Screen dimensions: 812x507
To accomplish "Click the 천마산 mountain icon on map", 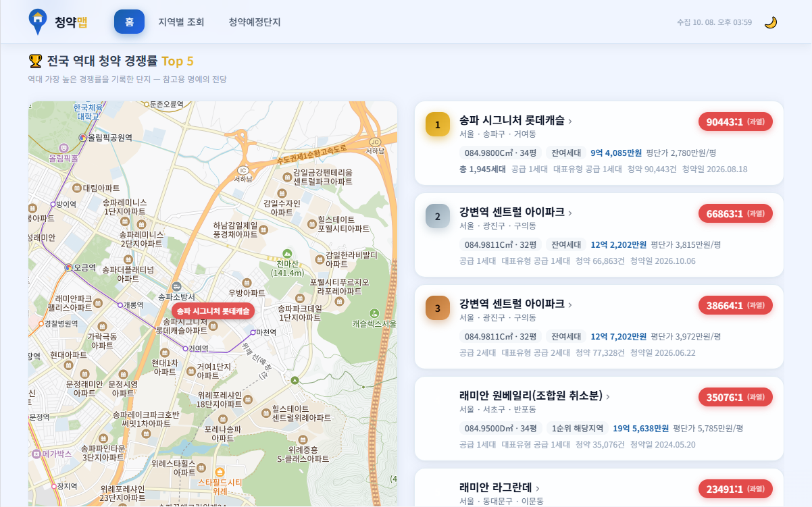I will [x=287, y=253].
